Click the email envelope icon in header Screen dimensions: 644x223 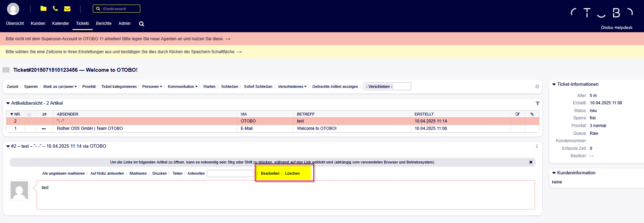(67, 9)
